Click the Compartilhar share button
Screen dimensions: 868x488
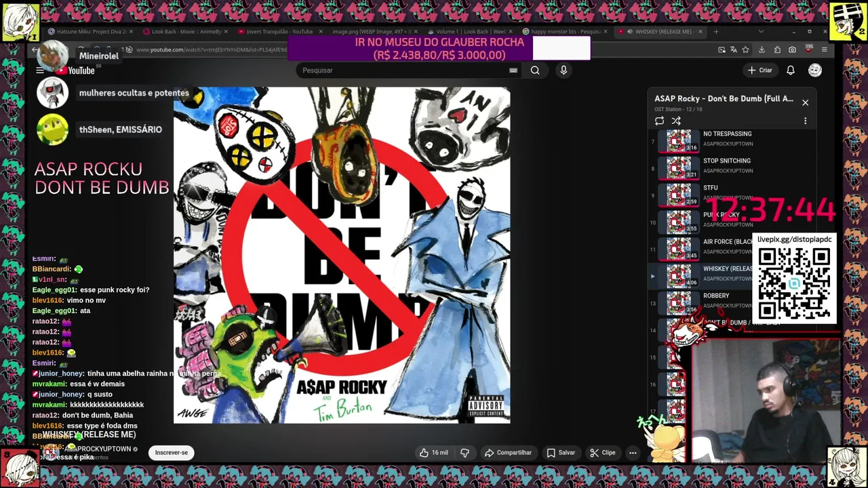[508, 453]
